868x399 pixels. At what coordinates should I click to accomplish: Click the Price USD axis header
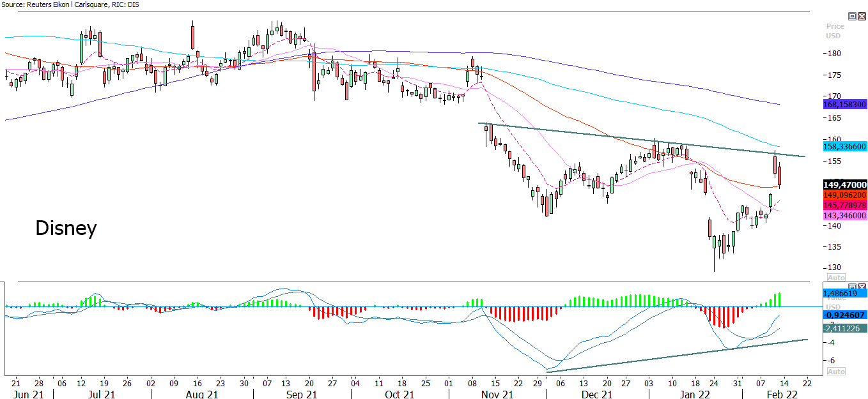click(x=835, y=31)
